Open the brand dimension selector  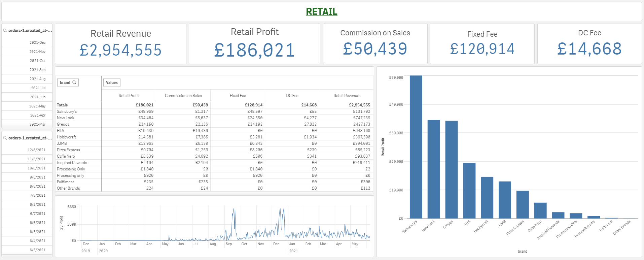pos(65,83)
